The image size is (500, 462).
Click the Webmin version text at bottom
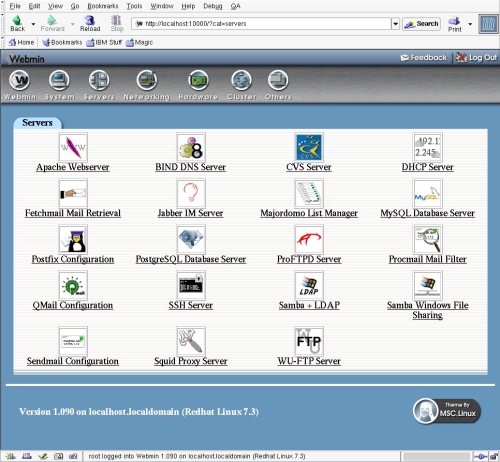(139, 412)
